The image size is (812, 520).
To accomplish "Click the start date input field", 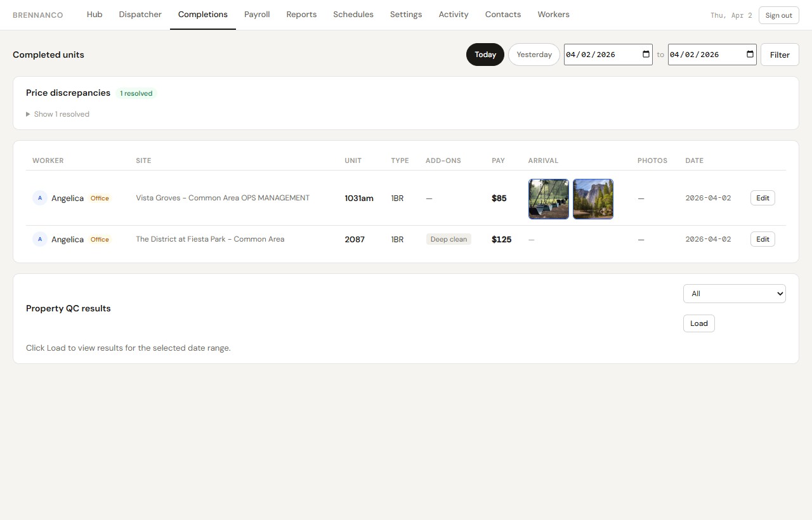I will pyautogui.click(x=608, y=55).
